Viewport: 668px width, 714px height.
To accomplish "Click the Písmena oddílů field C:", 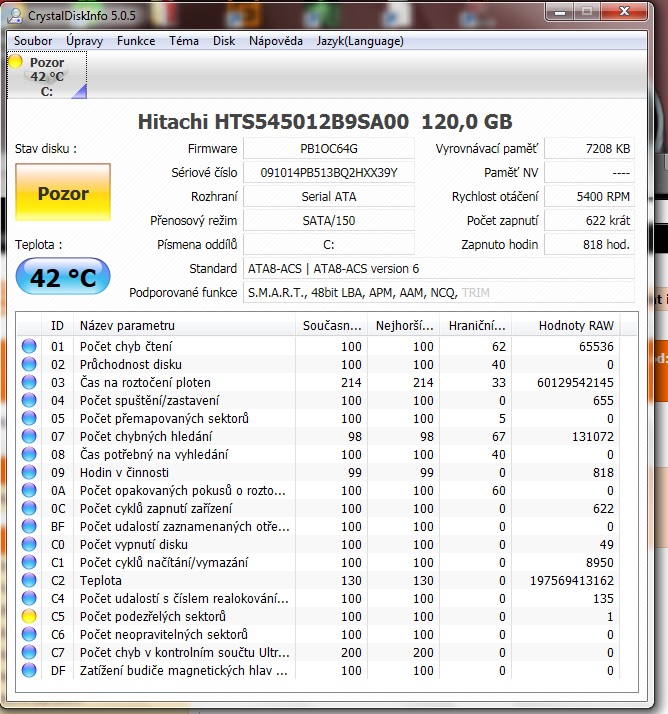I will pos(329,245).
